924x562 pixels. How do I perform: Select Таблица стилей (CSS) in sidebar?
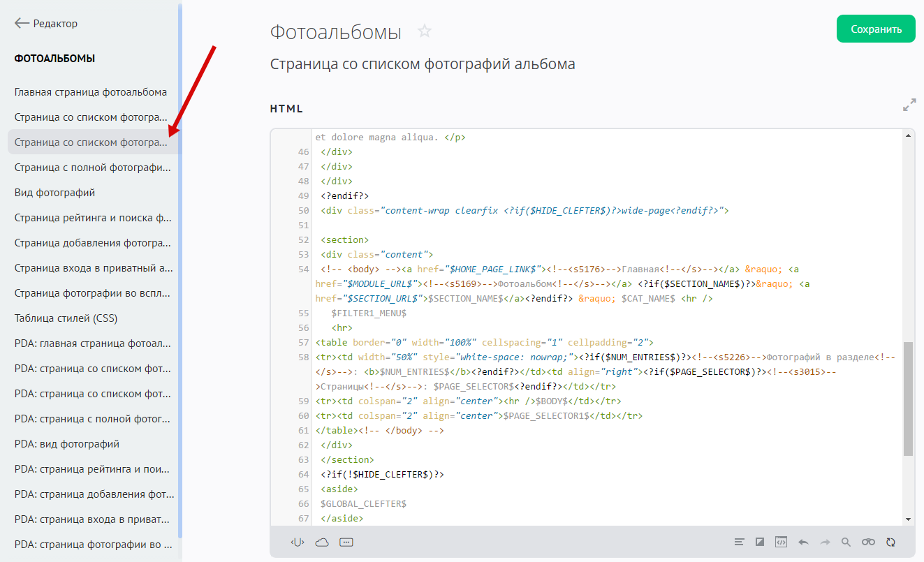[66, 318]
